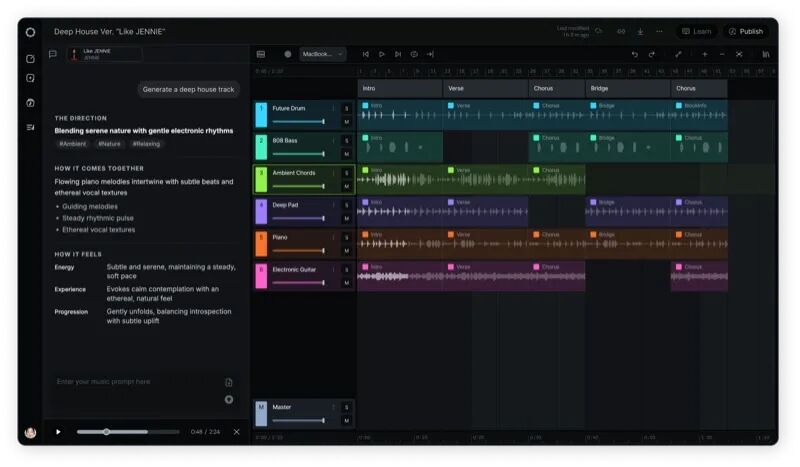The image size is (800, 467).
Task: Zoom out the timeline with minus icon
Action: coord(722,54)
